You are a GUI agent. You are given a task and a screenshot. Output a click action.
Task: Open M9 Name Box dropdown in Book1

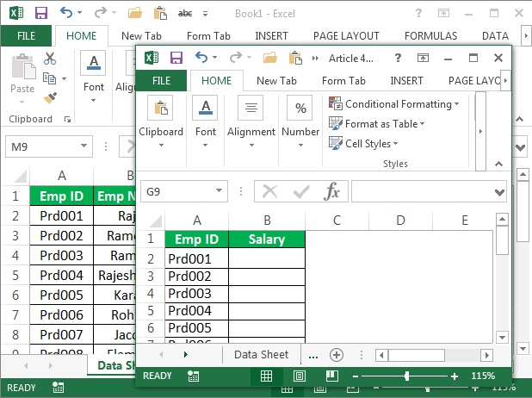[x=84, y=146]
